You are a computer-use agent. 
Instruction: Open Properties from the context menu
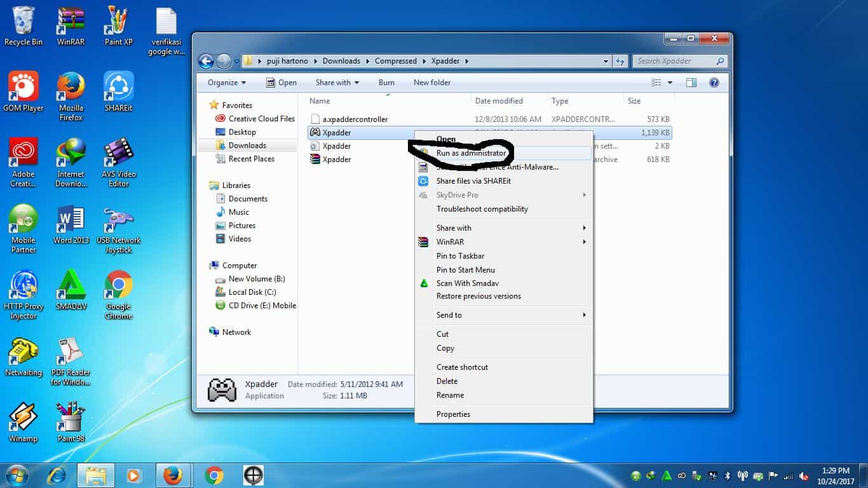coord(503,414)
